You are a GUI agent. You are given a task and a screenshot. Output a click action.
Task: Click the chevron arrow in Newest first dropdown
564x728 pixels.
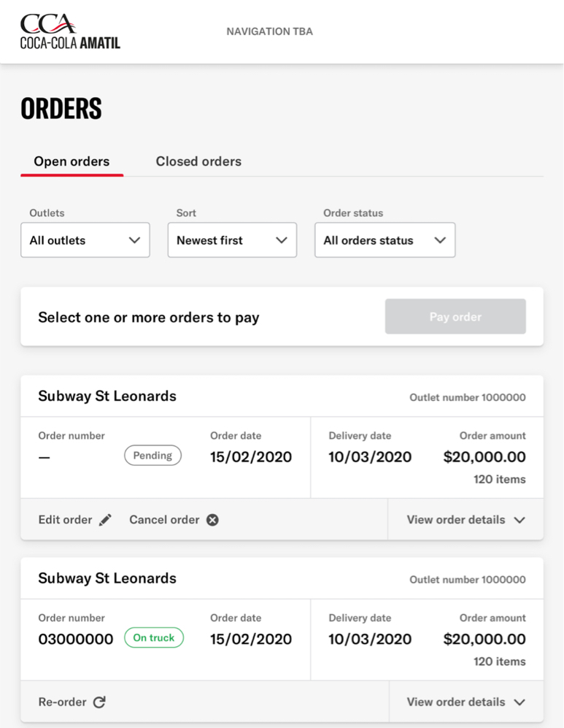pos(282,240)
